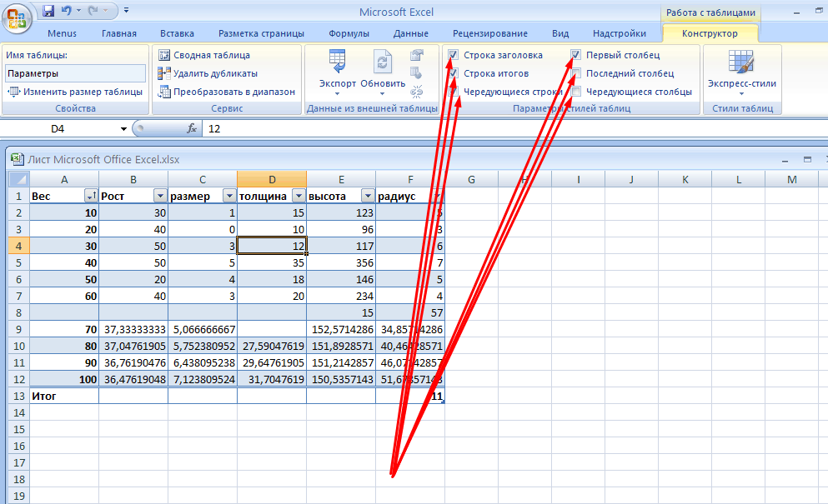Open the round Office button menu
Image resolution: width=828 pixels, height=504 pixels.
[x=17, y=18]
